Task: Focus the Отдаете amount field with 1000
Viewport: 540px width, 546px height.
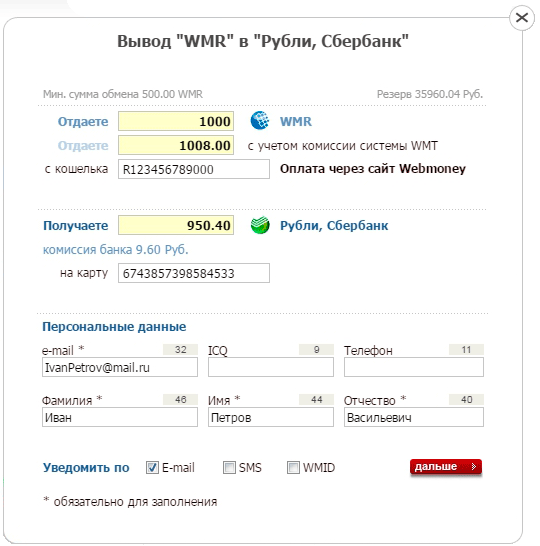Action: (x=176, y=121)
